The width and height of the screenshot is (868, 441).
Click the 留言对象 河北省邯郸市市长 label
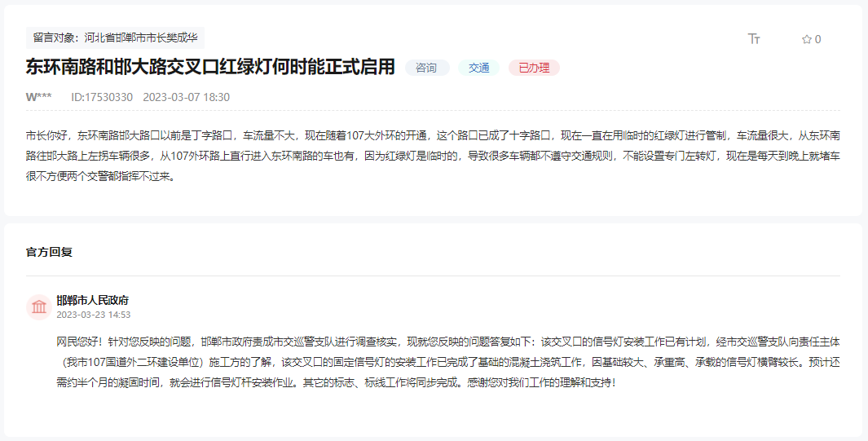115,37
